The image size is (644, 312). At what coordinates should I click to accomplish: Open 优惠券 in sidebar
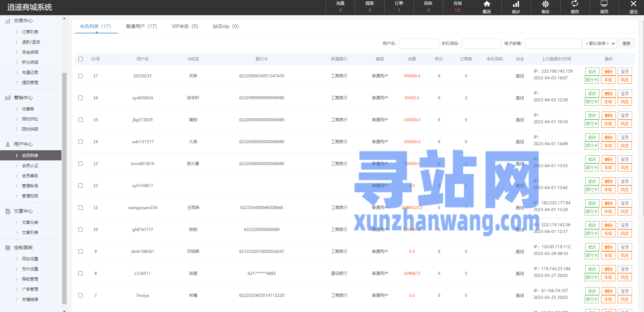pyautogui.click(x=28, y=109)
